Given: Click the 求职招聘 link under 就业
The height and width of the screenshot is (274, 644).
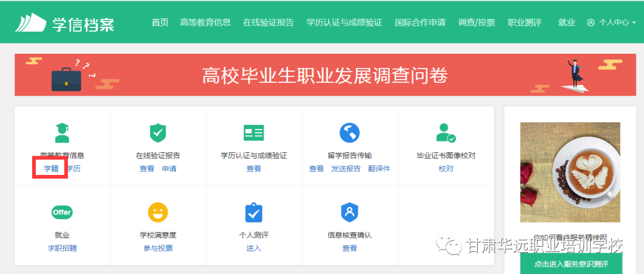Looking at the screenshot, I should 62,248.
